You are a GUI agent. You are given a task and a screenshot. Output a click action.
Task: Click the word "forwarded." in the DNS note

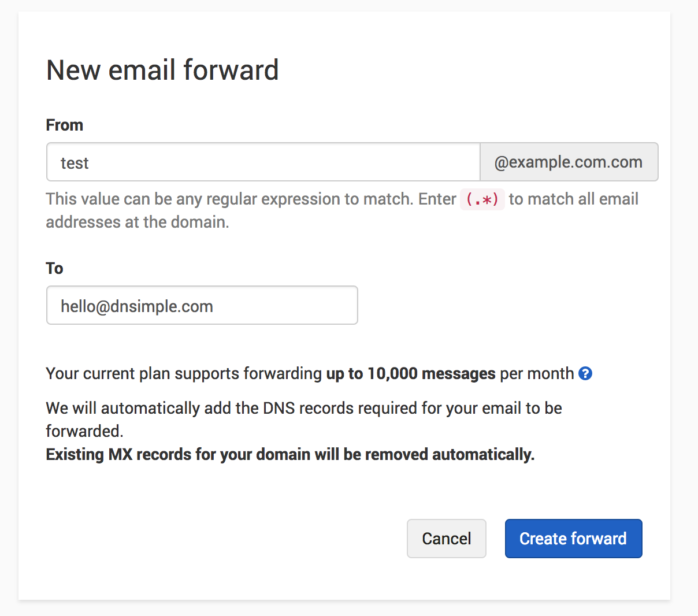tap(84, 432)
